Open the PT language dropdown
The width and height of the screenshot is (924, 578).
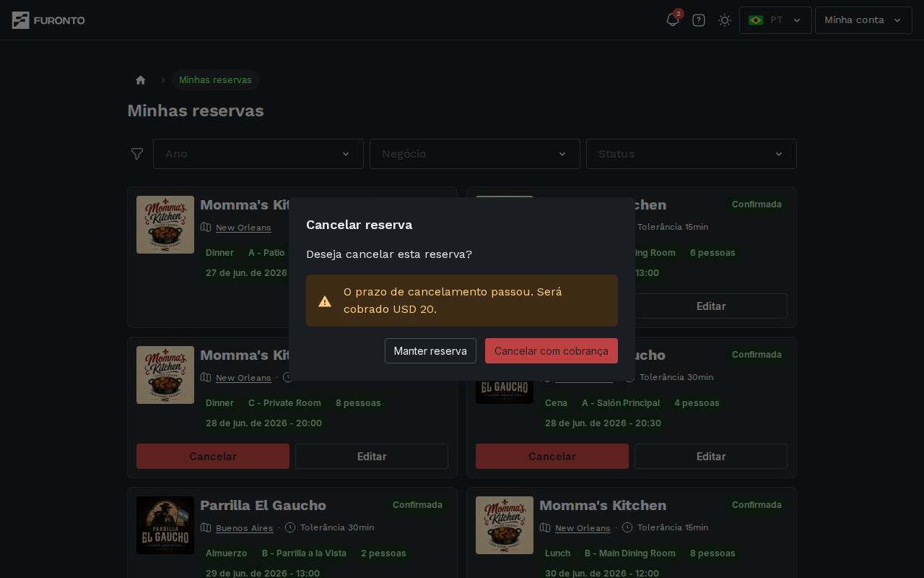click(775, 20)
